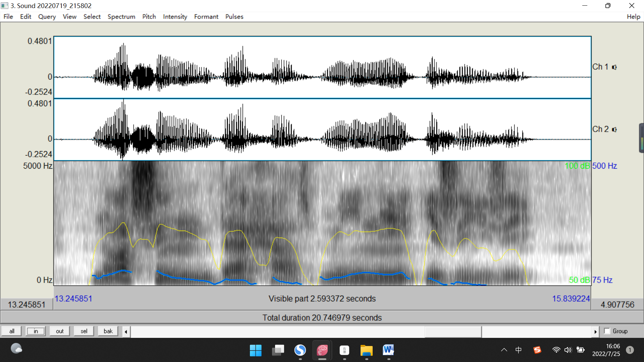
Task: Click inside the Ch 2 waveform
Action: (x=322, y=129)
